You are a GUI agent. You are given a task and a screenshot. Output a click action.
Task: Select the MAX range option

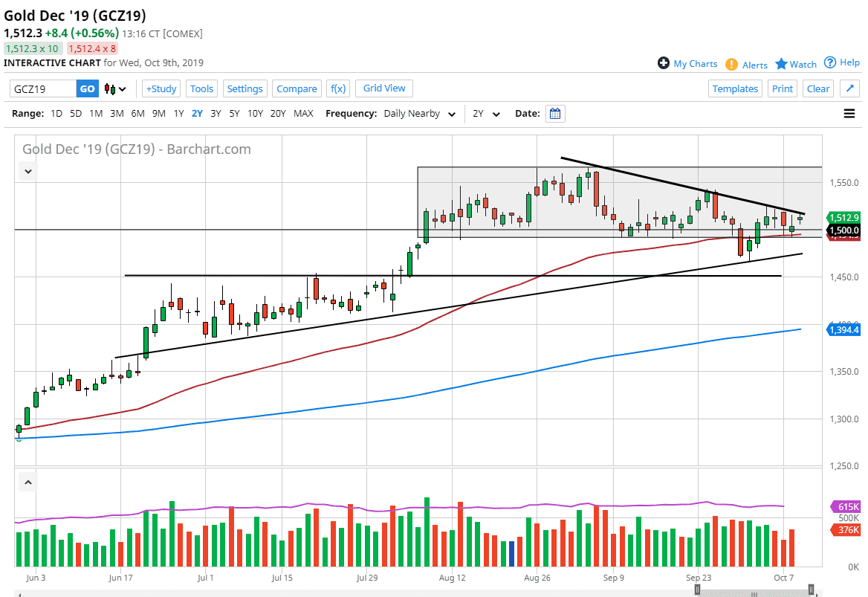tap(303, 114)
